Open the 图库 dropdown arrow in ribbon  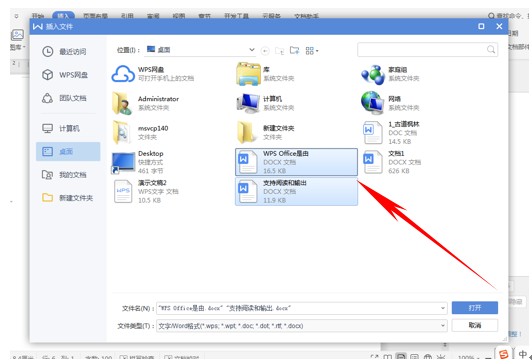(x=24, y=46)
